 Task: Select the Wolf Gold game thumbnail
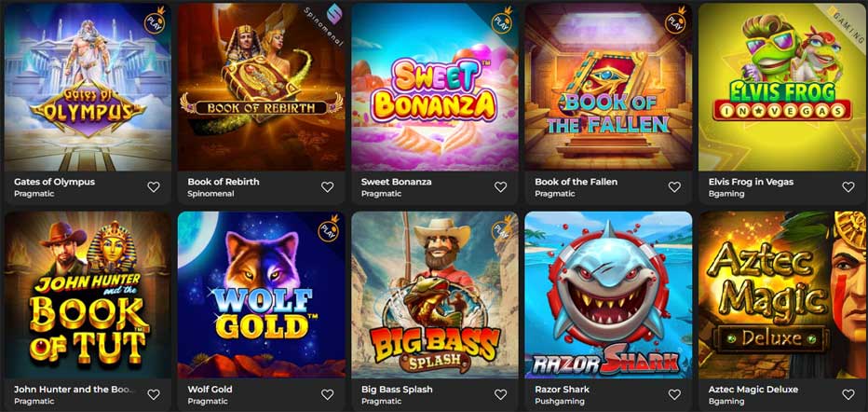tap(262, 295)
